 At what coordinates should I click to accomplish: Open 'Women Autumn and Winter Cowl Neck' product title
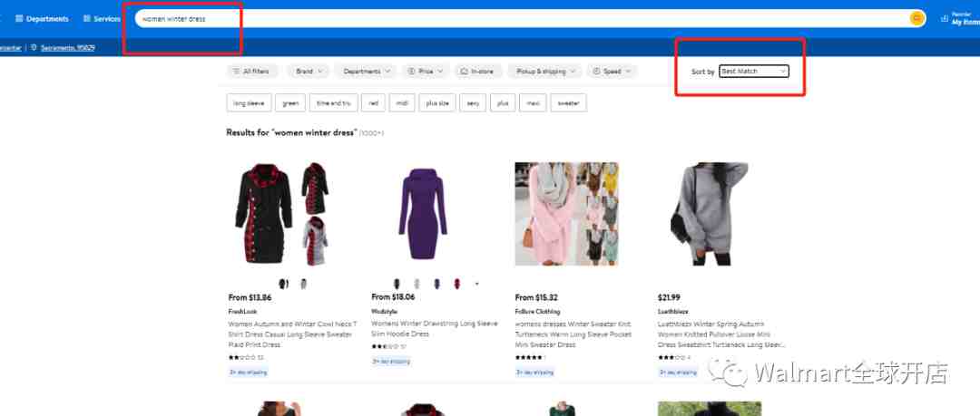tap(292, 334)
